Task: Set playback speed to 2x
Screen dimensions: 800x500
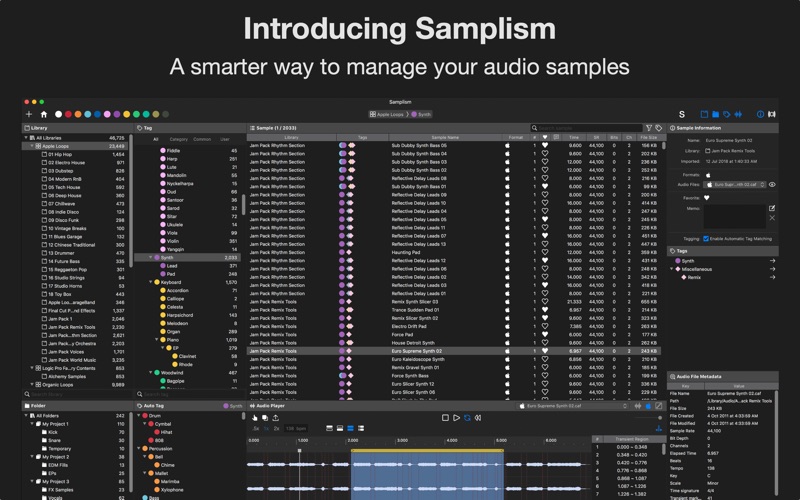Action: click(276, 429)
